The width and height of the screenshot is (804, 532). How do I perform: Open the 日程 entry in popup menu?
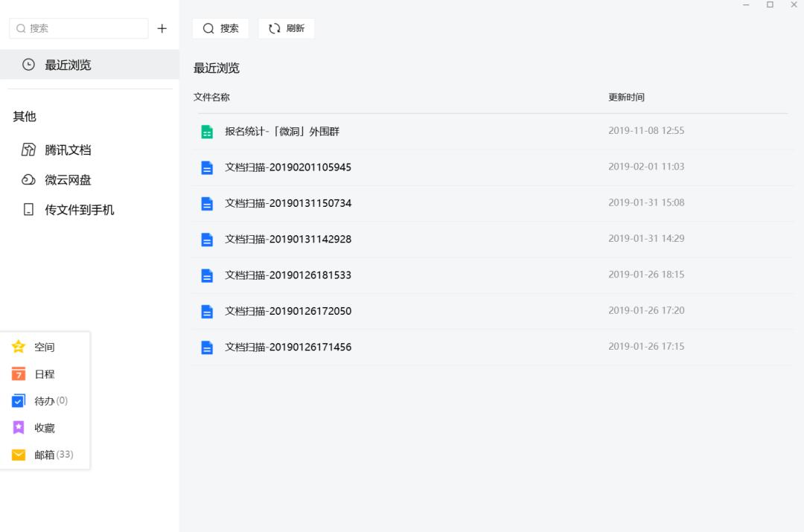(x=45, y=374)
